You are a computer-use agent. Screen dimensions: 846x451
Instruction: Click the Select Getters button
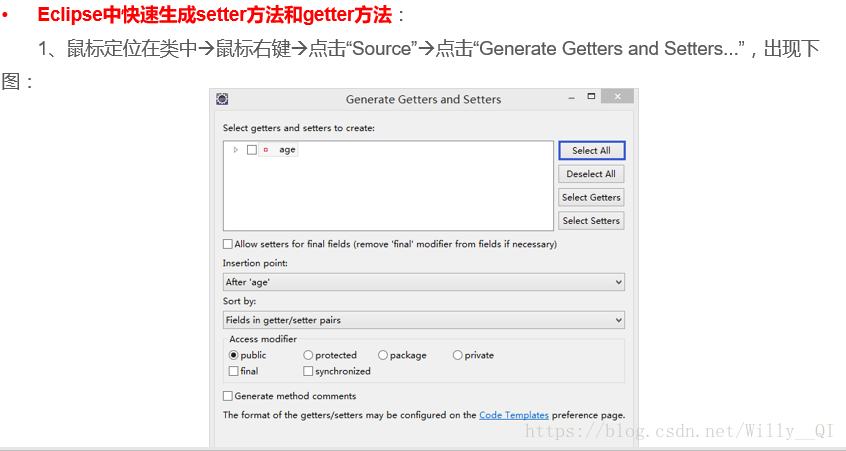click(x=591, y=197)
